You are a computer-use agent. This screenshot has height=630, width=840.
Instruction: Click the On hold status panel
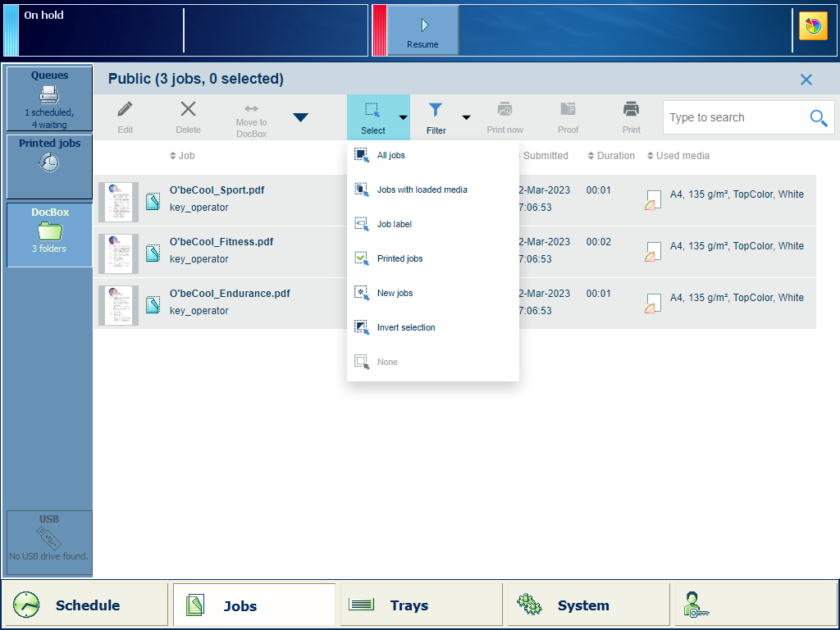[x=185, y=30]
